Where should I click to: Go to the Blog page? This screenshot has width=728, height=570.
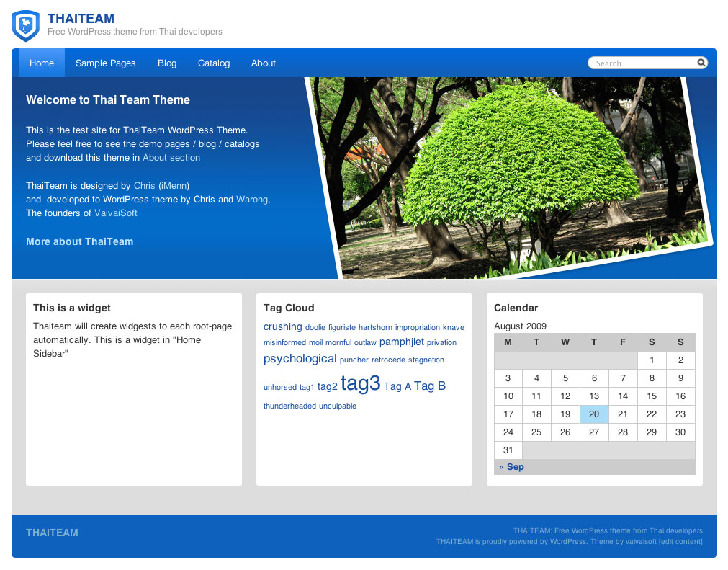[x=167, y=63]
